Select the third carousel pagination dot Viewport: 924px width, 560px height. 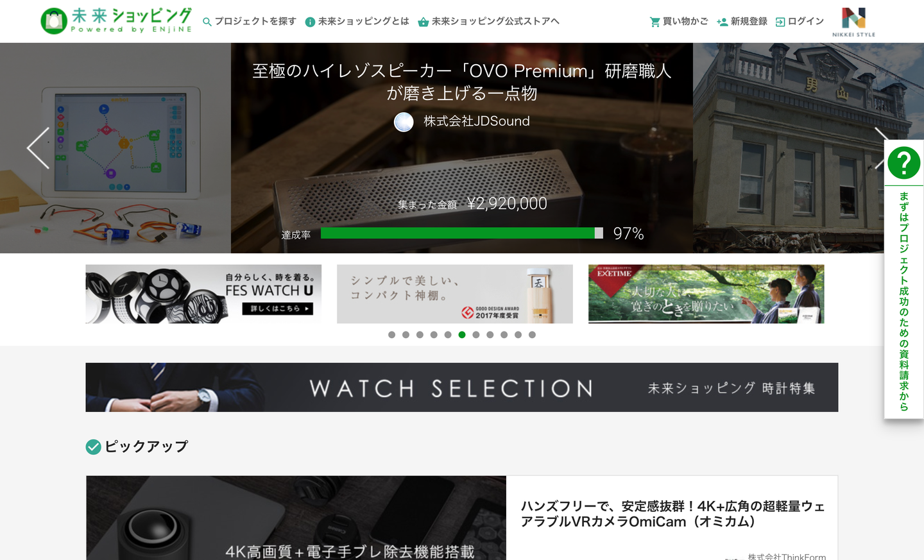[420, 335]
